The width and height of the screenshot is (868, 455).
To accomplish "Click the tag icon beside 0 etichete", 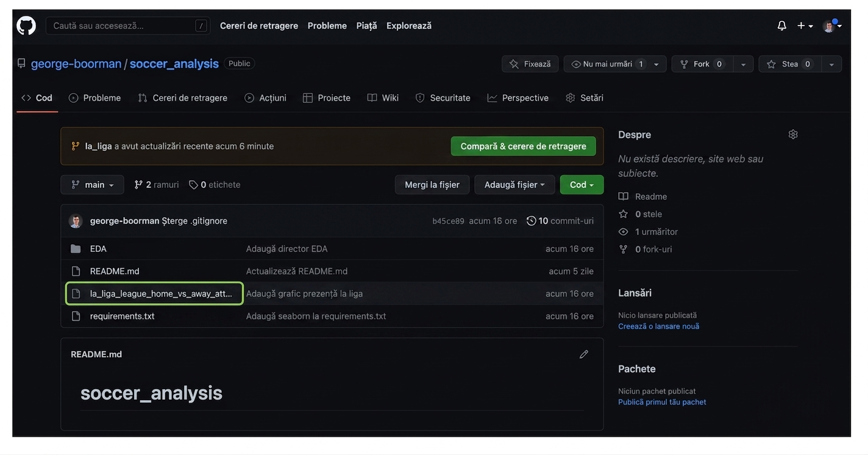I will tap(193, 185).
